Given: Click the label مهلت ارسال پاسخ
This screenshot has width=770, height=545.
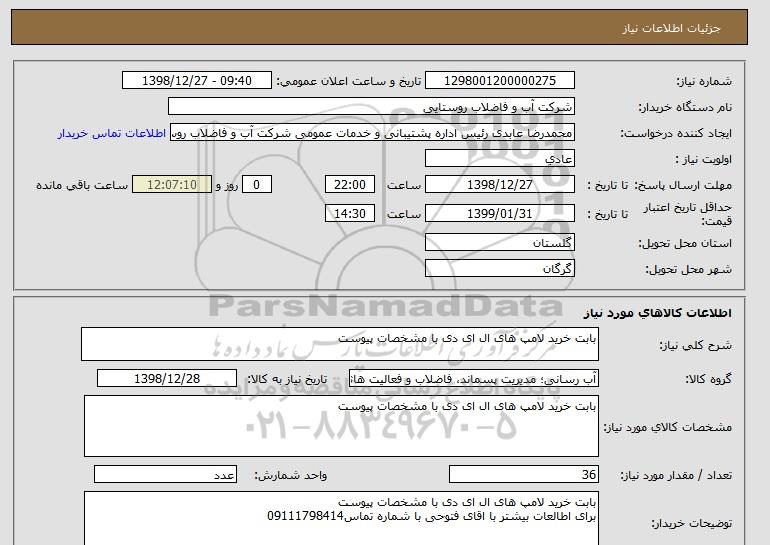Looking at the screenshot, I should (683, 185).
